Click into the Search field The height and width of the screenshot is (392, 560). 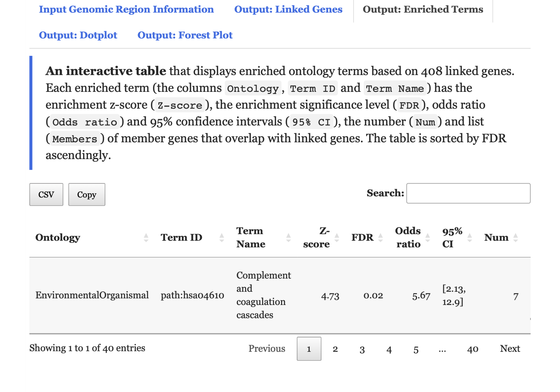468,193
